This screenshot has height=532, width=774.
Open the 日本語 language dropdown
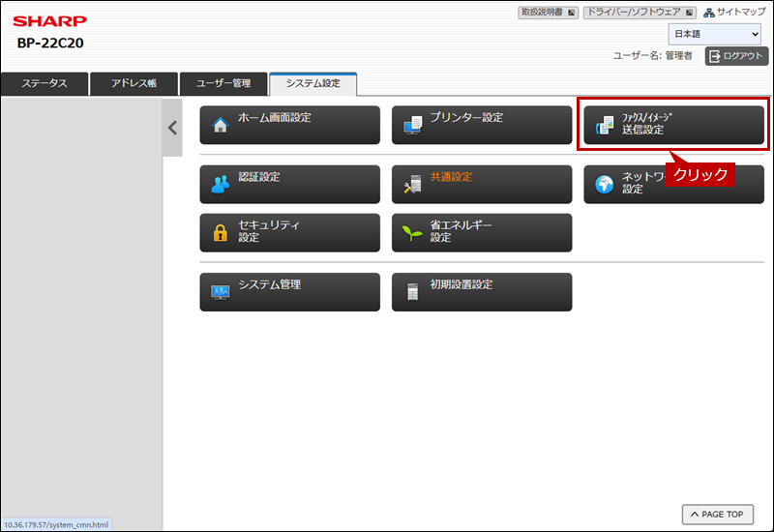(714, 35)
